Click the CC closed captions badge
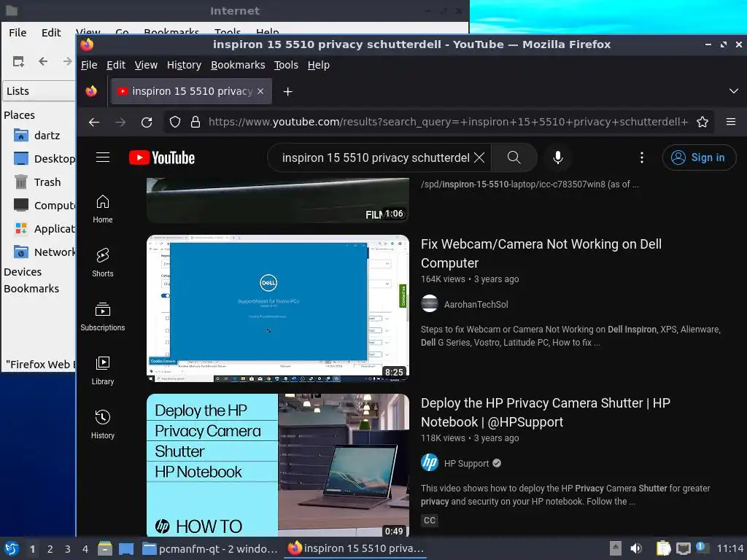This screenshot has width=747, height=560. point(429,520)
